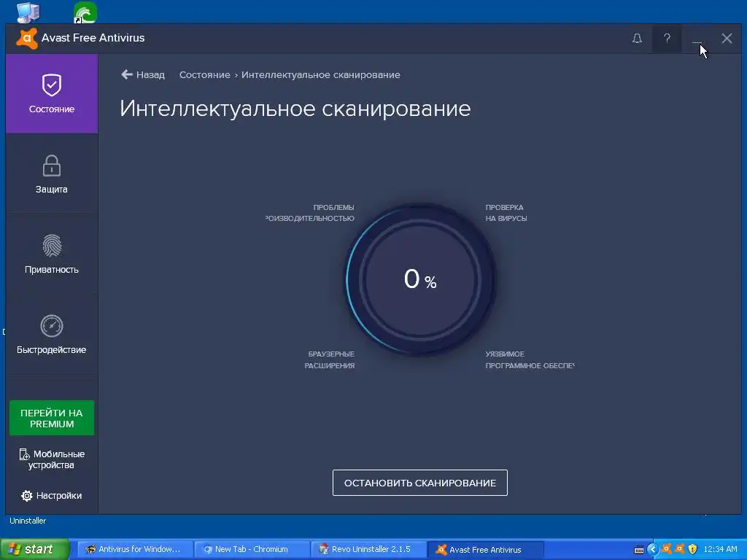
Task: Click ПЕРЕЙТИ НА PREMIUM green button
Action: 52,418
